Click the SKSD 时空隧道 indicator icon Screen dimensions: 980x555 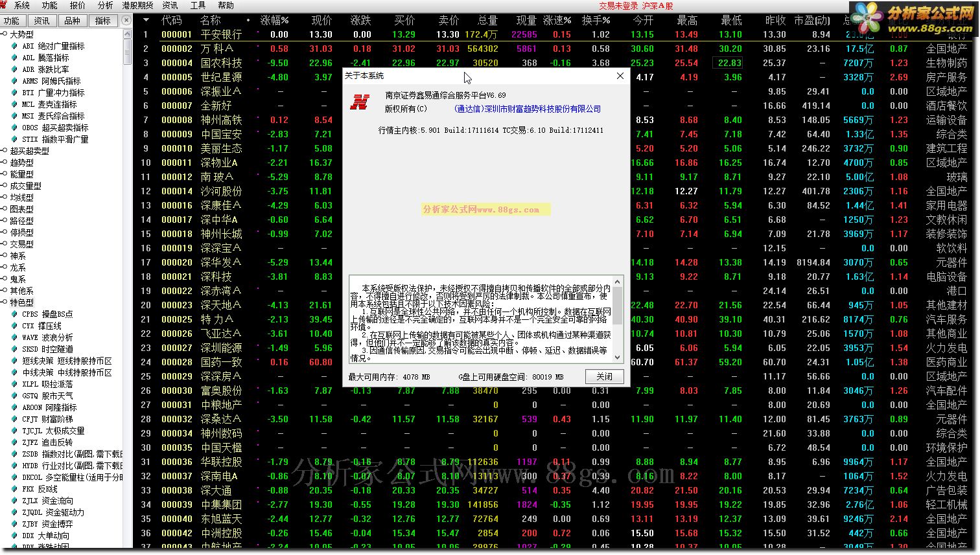pyautogui.click(x=15, y=349)
